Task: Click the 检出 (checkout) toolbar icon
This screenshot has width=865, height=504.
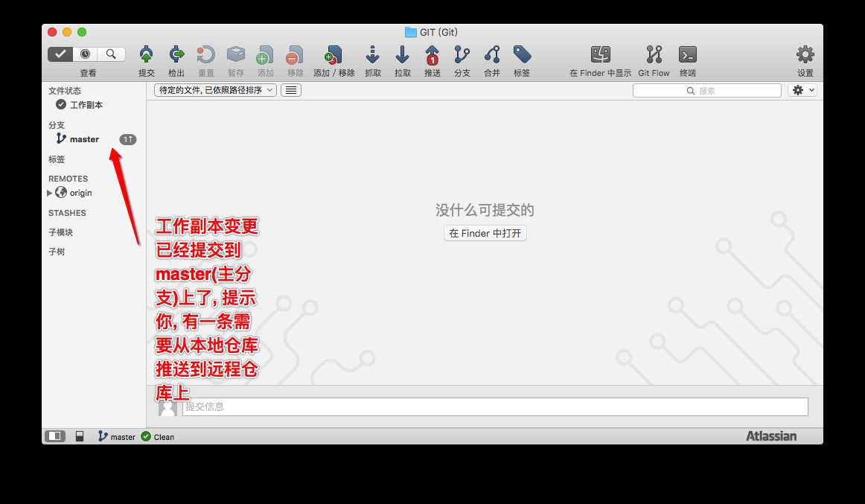Action: (176, 55)
